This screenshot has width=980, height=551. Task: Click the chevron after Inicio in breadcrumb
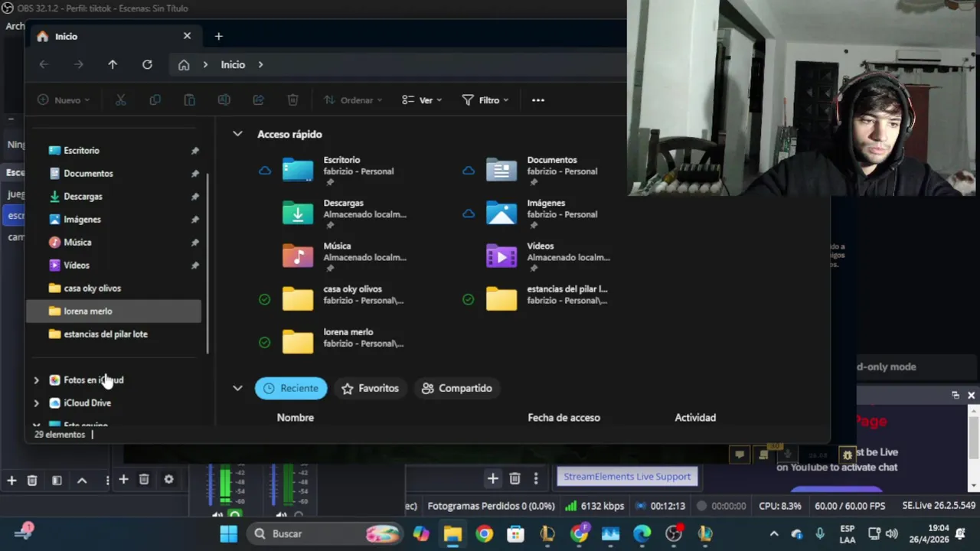coord(260,65)
